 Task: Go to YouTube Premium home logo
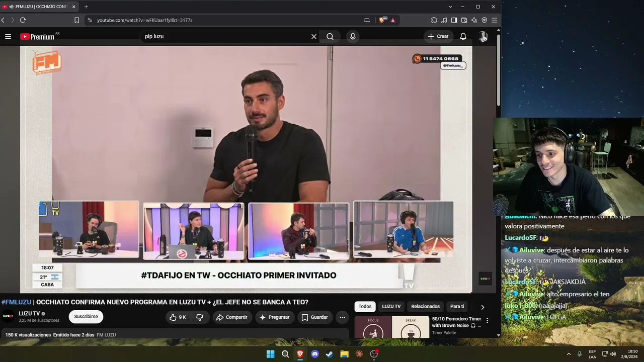tap(37, 36)
